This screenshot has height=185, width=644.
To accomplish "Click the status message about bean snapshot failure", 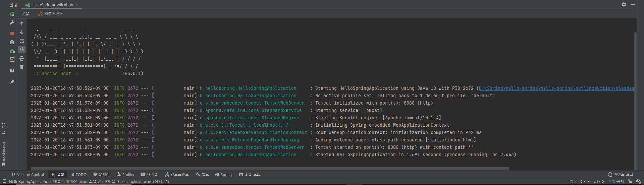I will [89, 182].
